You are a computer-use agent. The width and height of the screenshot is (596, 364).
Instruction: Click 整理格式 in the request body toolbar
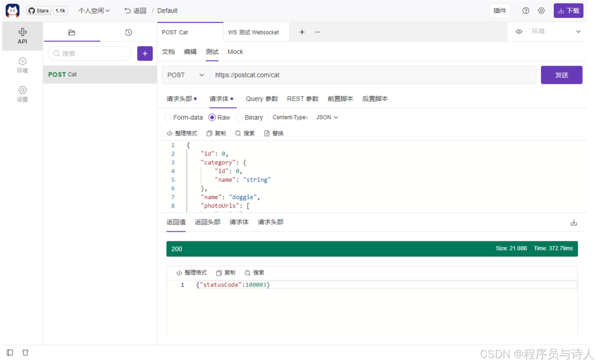(182, 133)
